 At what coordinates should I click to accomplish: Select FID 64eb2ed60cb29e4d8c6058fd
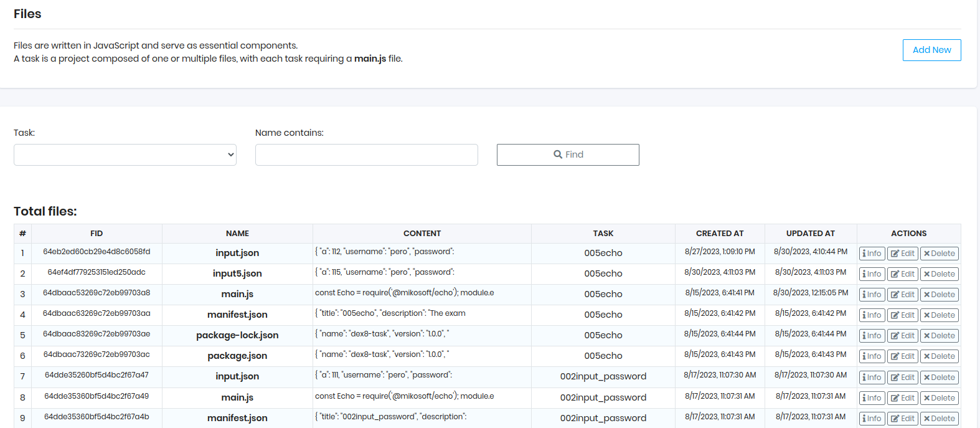coord(97,252)
